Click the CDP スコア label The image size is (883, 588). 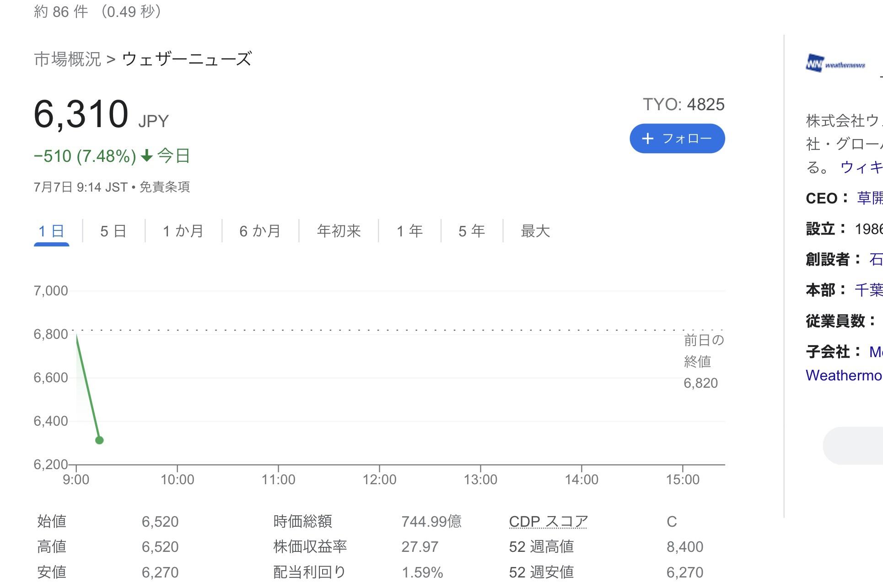(x=548, y=521)
